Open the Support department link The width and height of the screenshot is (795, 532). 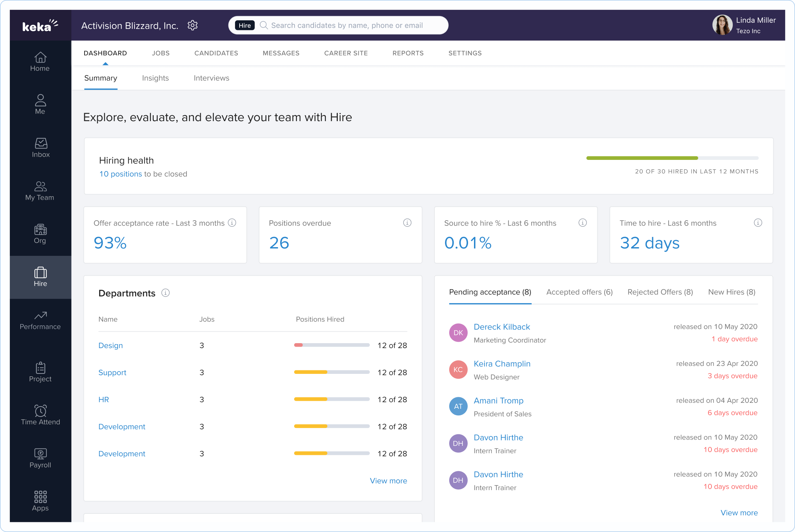(x=112, y=372)
